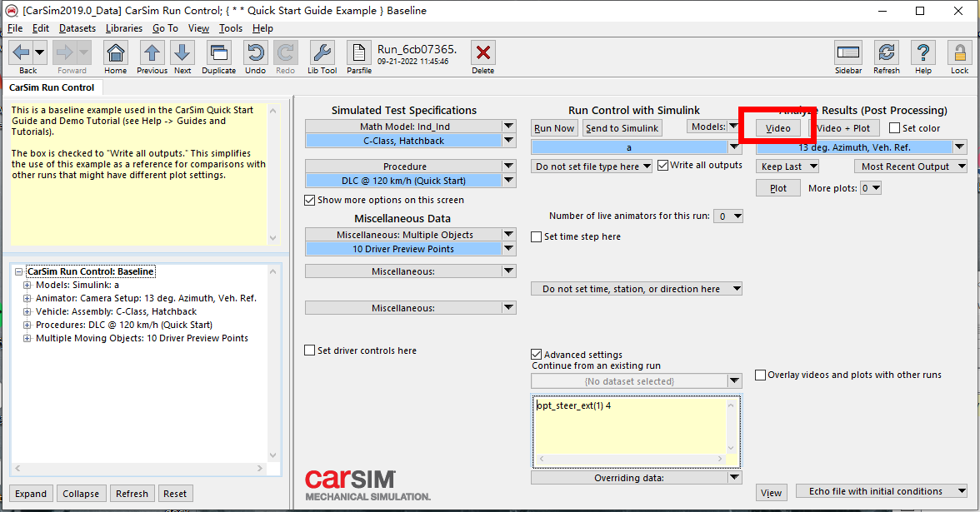Image resolution: width=980 pixels, height=512 pixels.
Task: Play the Video button
Action: click(778, 128)
